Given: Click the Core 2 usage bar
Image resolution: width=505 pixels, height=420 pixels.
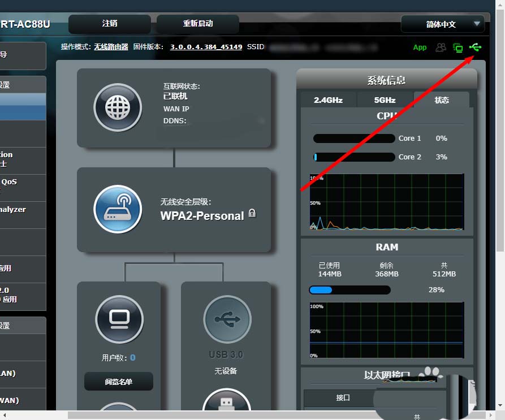Looking at the screenshot, I should 354,157.
